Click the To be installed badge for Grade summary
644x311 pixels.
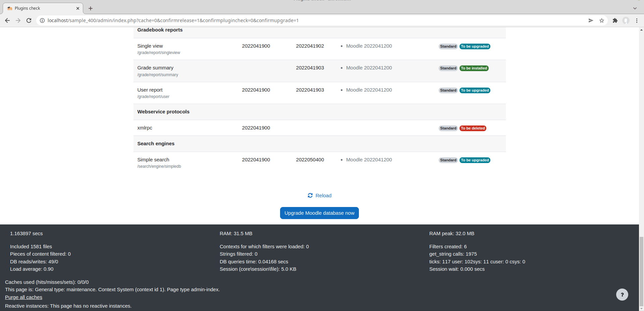coord(474,68)
